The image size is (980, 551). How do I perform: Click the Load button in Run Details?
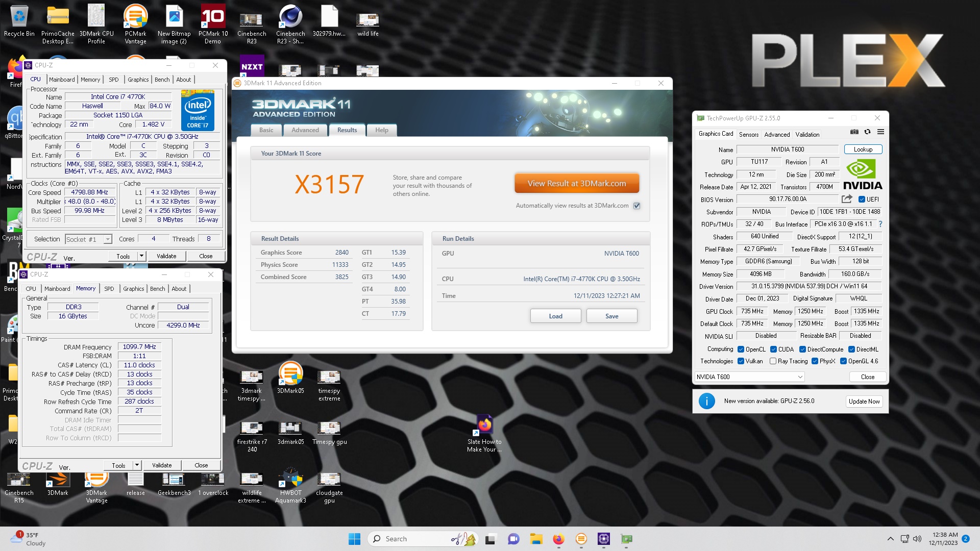tap(555, 316)
